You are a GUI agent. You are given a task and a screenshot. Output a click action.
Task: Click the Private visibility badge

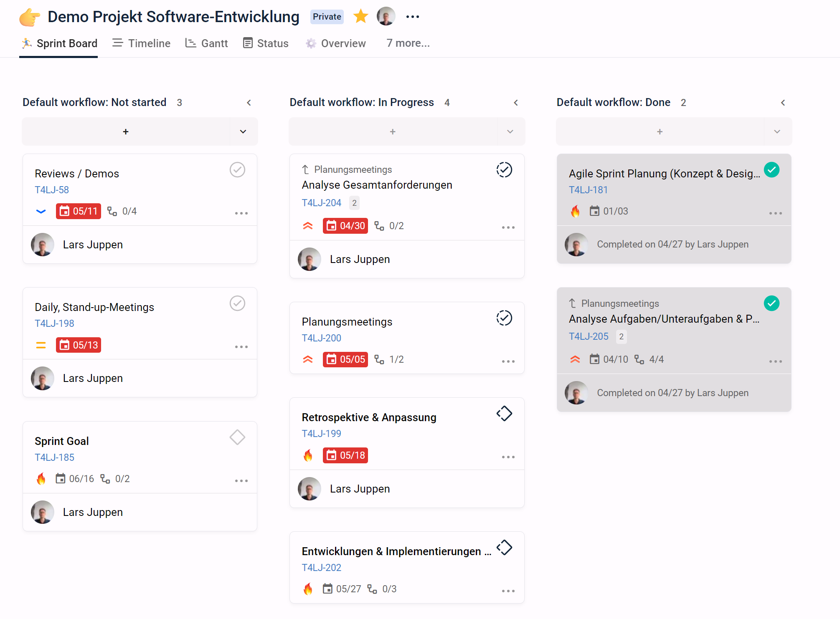327,17
